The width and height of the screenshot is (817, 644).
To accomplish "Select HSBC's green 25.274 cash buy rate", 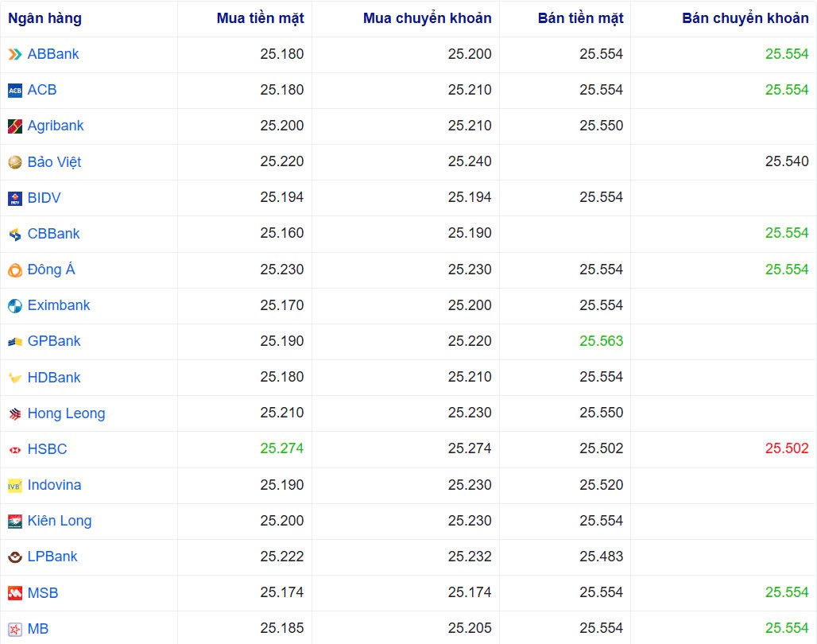I will pyautogui.click(x=281, y=449).
